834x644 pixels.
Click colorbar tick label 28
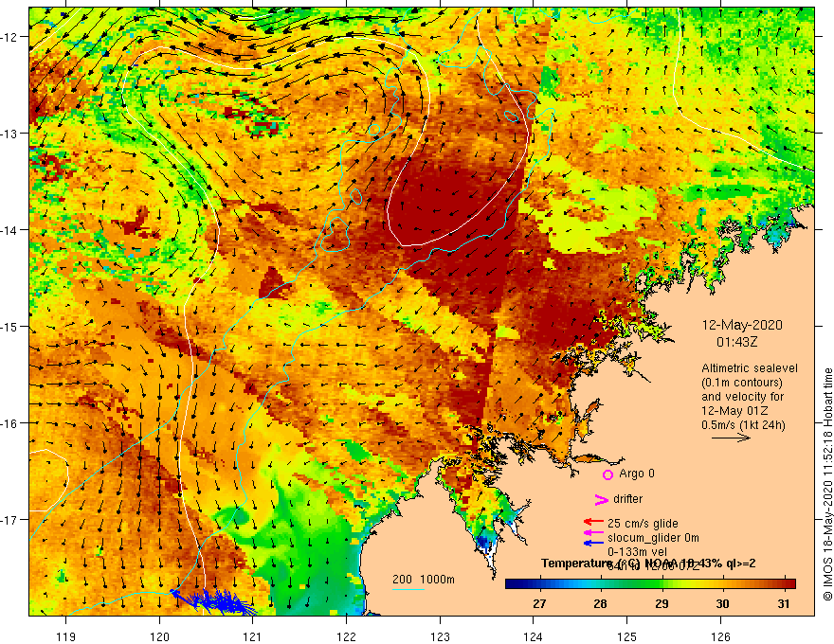click(601, 604)
